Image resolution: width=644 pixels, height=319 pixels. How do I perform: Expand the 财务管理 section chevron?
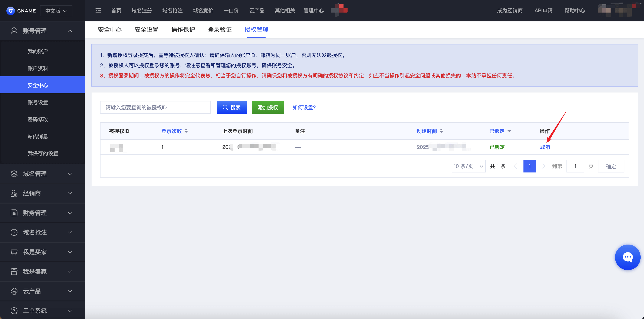(70, 213)
